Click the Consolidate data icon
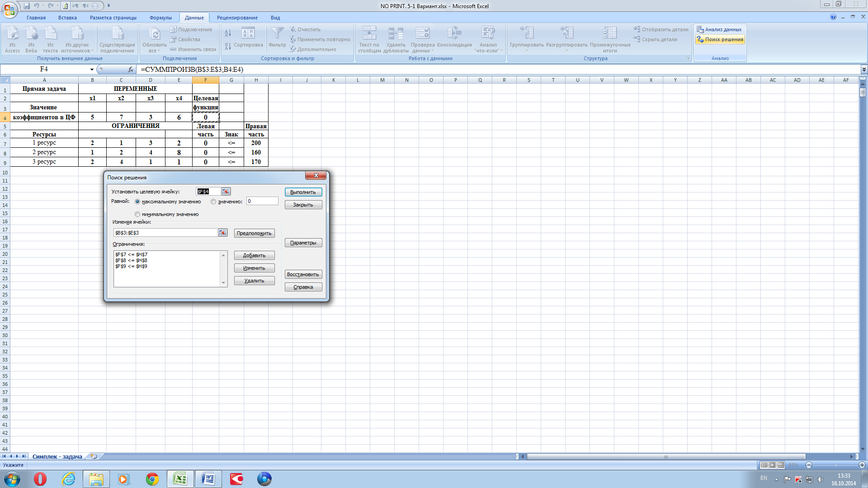The width and height of the screenshot is (868, 488). (454, 33)
